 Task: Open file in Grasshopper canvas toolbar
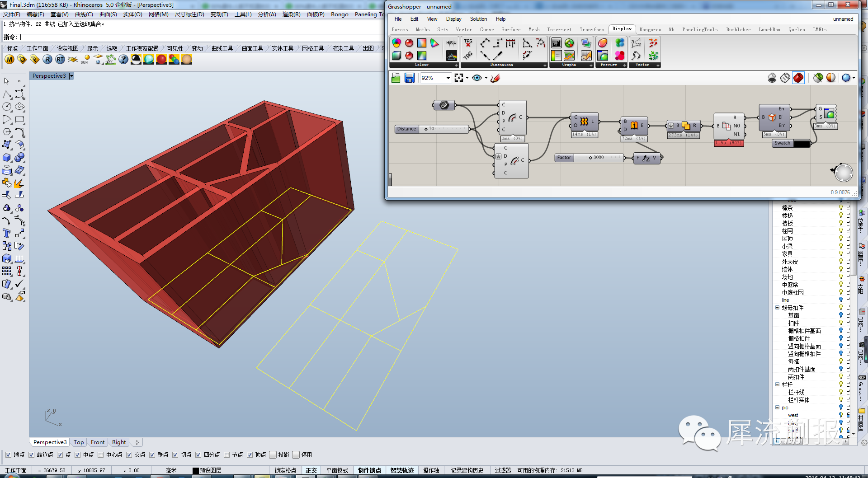click(396, 78)
